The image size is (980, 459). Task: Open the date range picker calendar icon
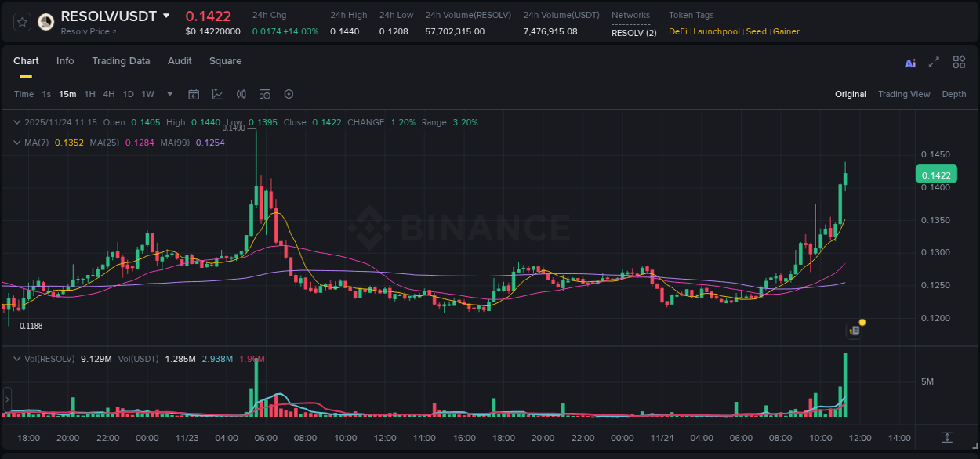[194, 94]
